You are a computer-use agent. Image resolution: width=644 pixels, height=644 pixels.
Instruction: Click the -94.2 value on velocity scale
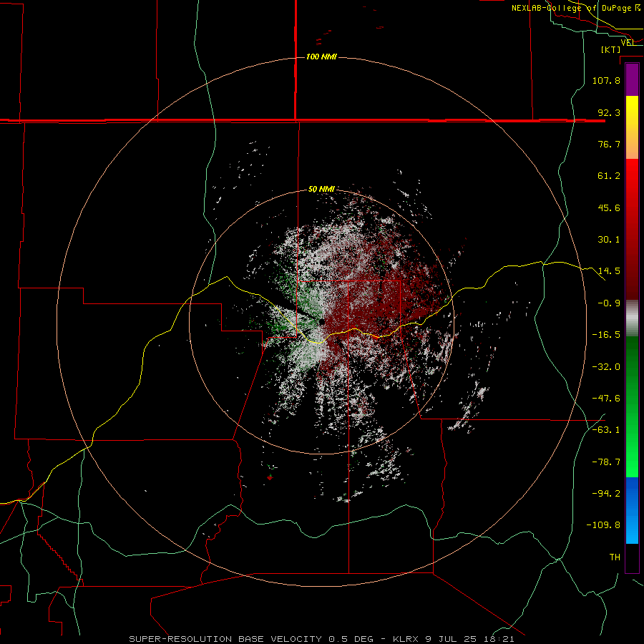pyautogui.click(x=606, y=493)
